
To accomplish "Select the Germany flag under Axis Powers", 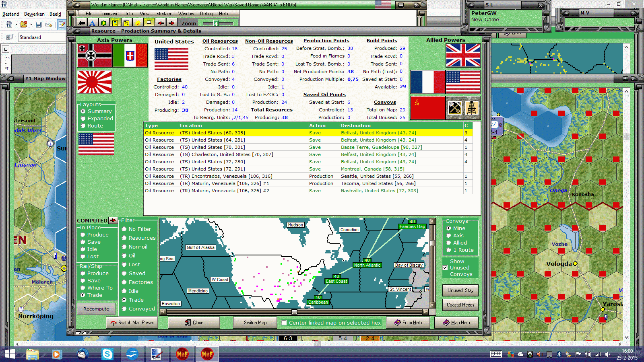I will (95, 56).
